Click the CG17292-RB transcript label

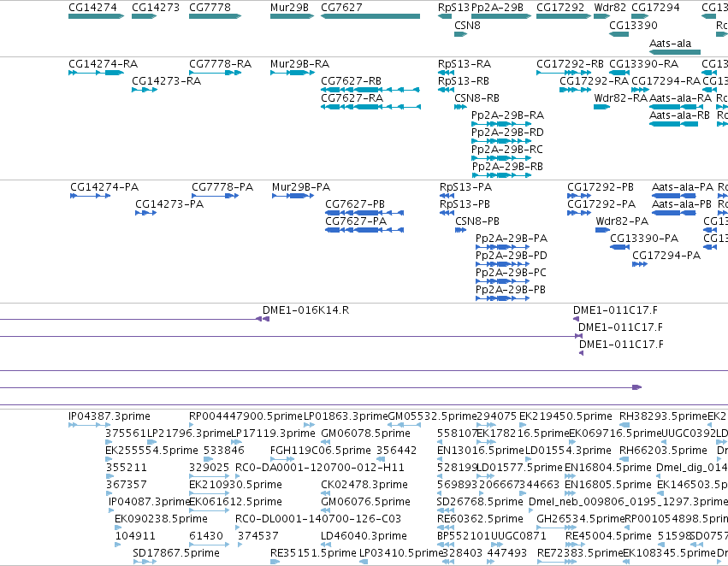pos(570,64)
